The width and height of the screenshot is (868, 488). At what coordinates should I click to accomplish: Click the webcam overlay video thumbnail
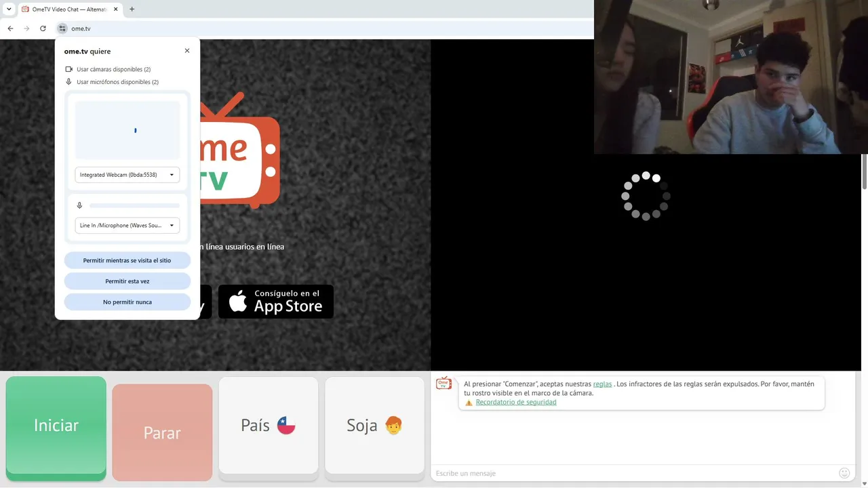coord(731,77)
